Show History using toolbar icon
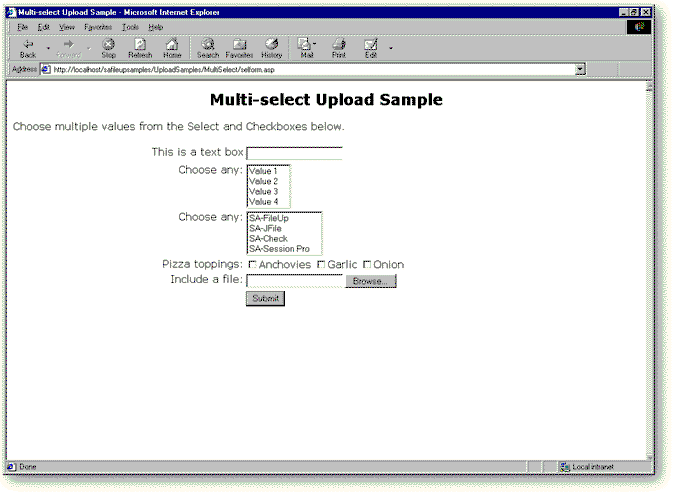This screenshot has height=504, width=680. pyautogui.click(x=272, y=45)
